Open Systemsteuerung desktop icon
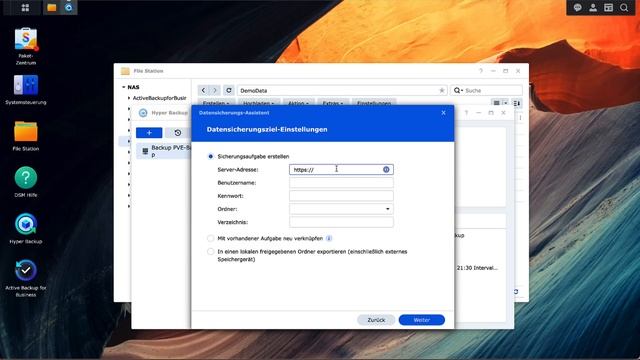This screenshot has width=640, height=360. click(x=26, y=90)
